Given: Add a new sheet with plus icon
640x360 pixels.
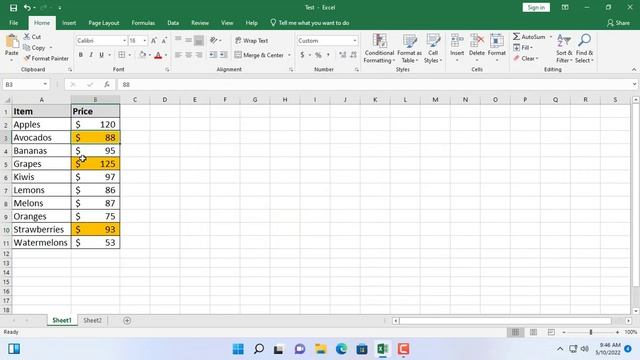Looking at the screenshot, I should (x=127, y=321).
